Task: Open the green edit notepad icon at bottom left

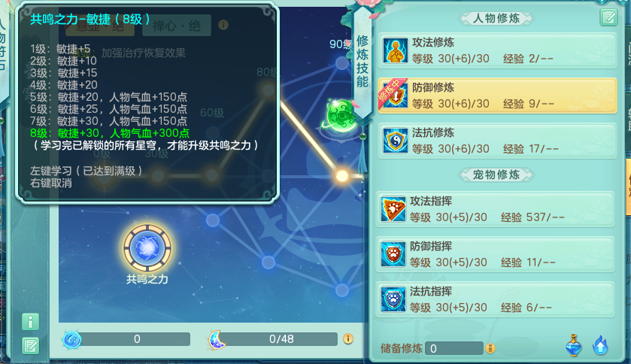Action: pos(31,346)
